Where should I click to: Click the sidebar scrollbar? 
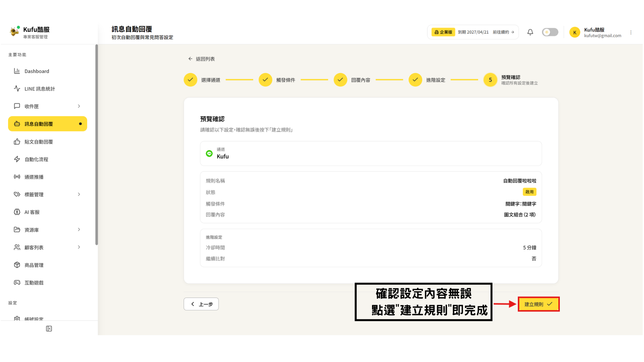pos(97,145)
